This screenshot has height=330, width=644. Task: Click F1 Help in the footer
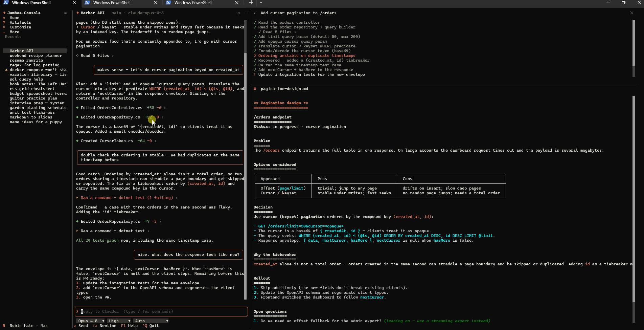tap(129, 326)
